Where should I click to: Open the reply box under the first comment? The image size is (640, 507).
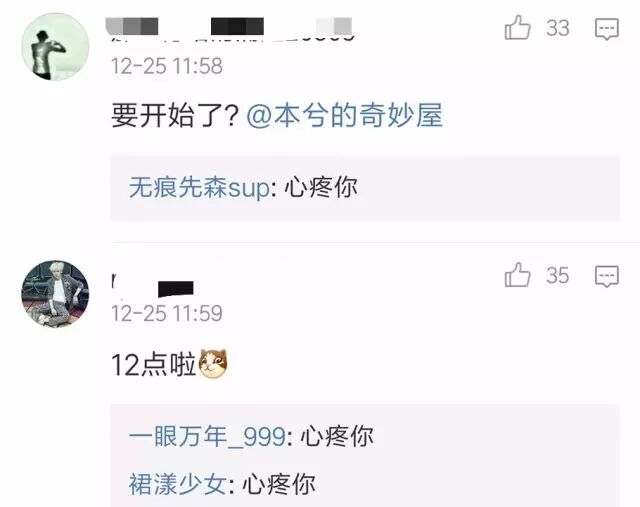(365, 188)
